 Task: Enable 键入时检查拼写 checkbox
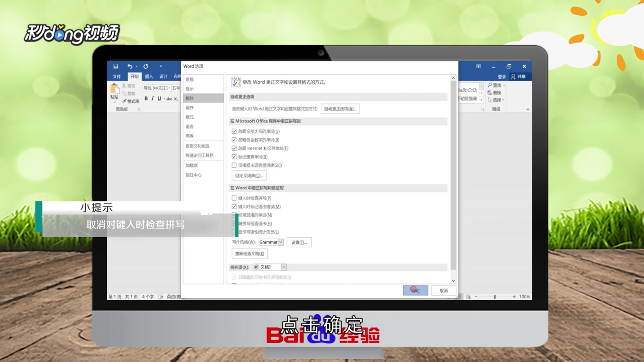[234, 198]
